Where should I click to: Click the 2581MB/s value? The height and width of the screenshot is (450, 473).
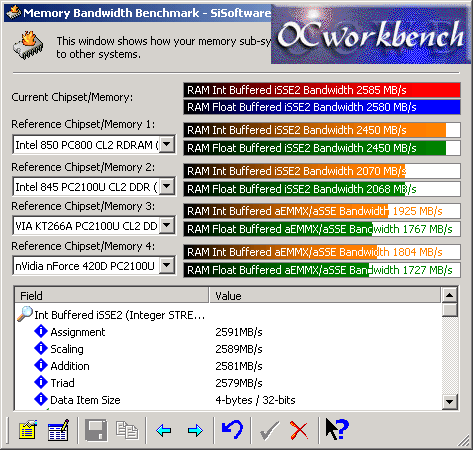pyautogui.click(x=239, y=366)
